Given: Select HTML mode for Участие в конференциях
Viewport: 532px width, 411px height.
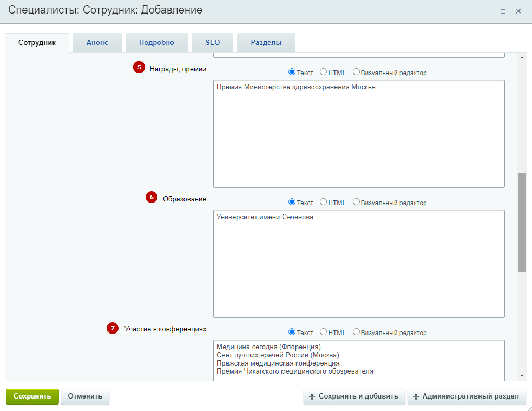Looking at the screenshot, I should pos(323,332).
